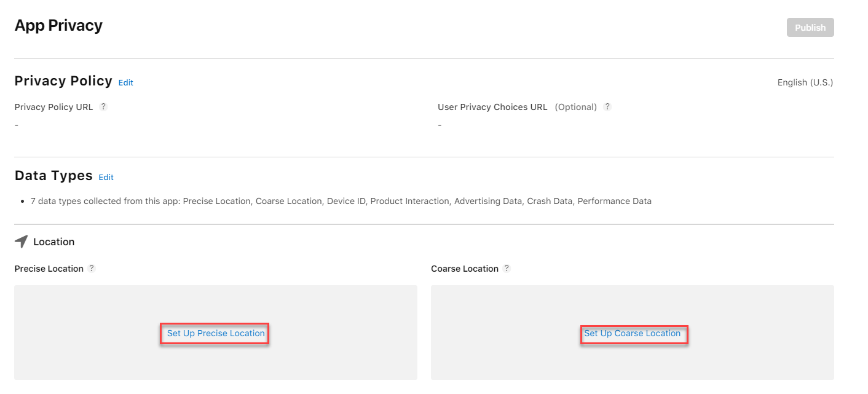Open Set Up Coarse Location link
868x394 pixels.
coord(633,333)
